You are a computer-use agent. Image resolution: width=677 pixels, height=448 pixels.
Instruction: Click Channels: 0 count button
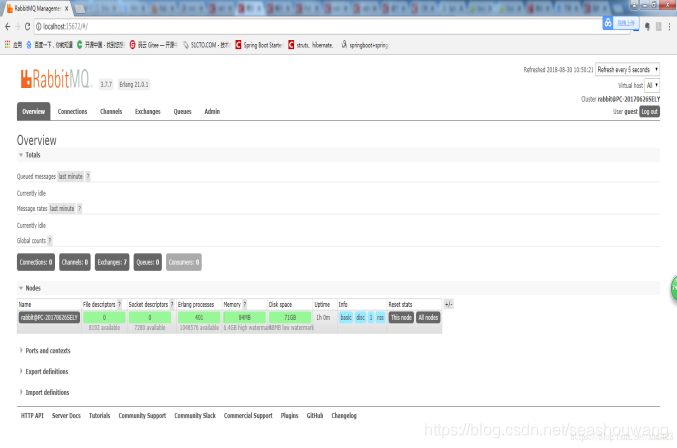(75, 262)
